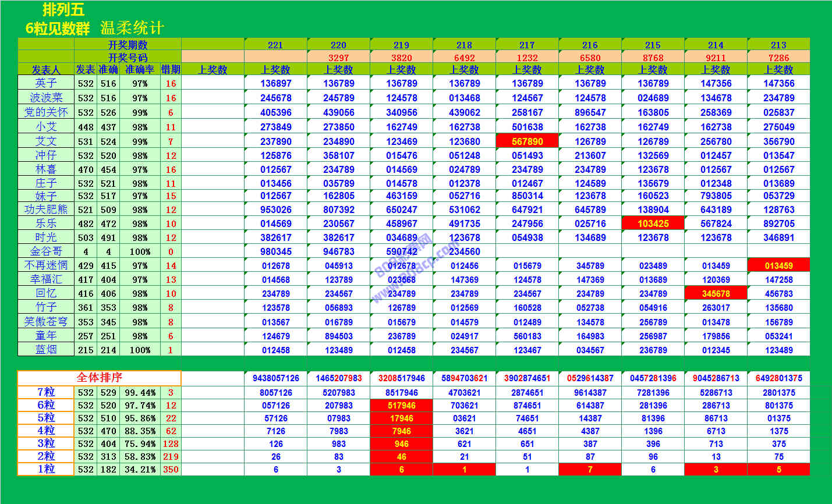832x504 pixels.
Task: Click author name 金谷哥
Action: pyautogui.click(x=46, y=251)
